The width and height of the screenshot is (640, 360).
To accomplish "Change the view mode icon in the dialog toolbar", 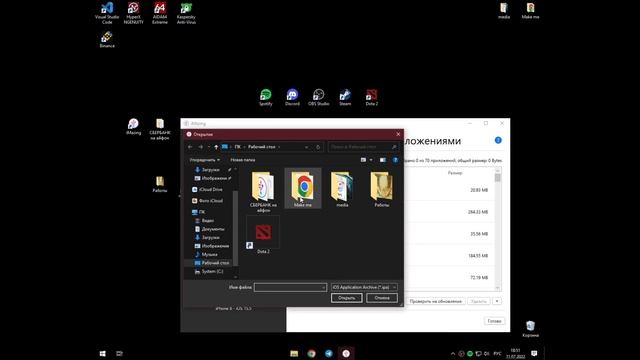I will click(363, 160).
